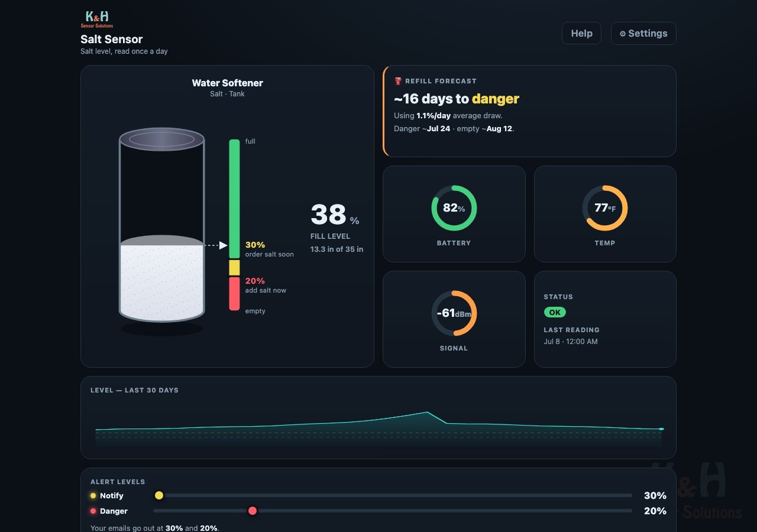757x532 pixels.
Task: Click the "ALERT LEVELS" heading
Action: (x=118, y=482)
